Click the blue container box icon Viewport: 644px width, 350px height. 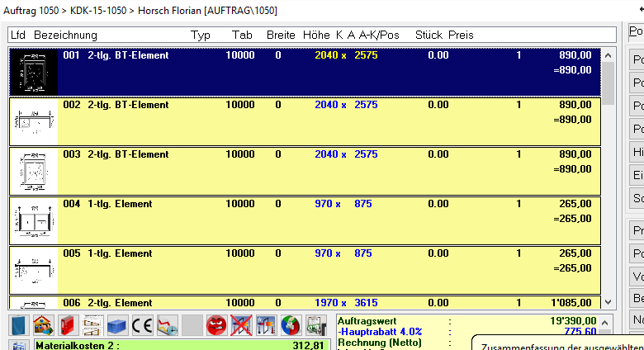click(x=118, y=325)
